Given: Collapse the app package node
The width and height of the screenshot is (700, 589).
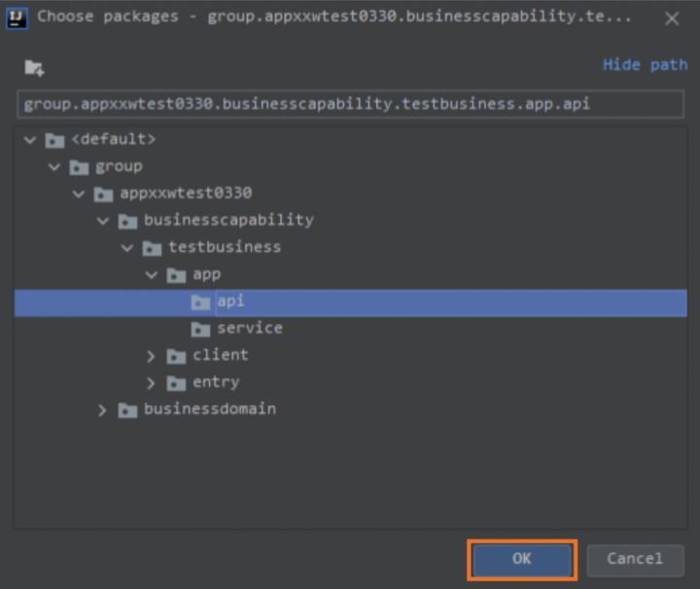Looking at the screenshot, I should coord(152,275).
